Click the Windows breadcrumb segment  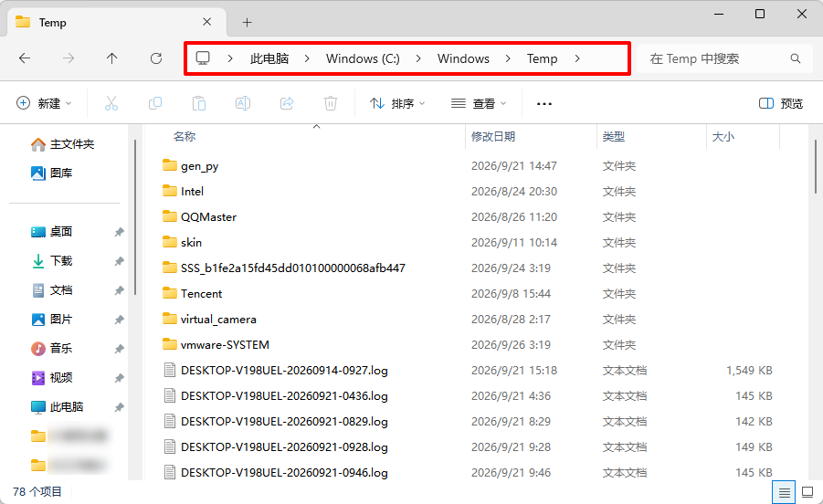[x=463, y=58]
